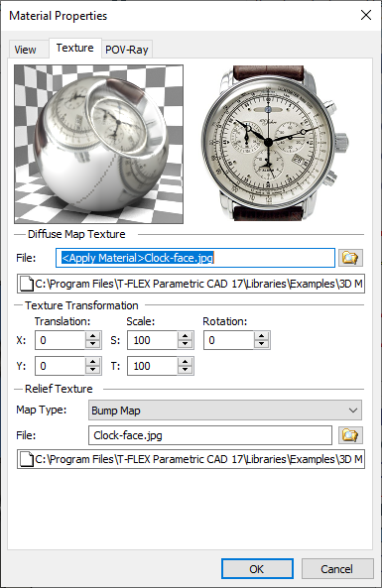Click file icon in Relief Texture path box
This screenshot has height=588, width=382.
[27, 459]
